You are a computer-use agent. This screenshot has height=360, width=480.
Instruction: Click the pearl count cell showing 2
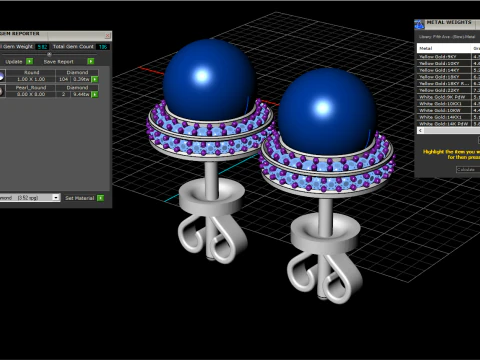63,94
